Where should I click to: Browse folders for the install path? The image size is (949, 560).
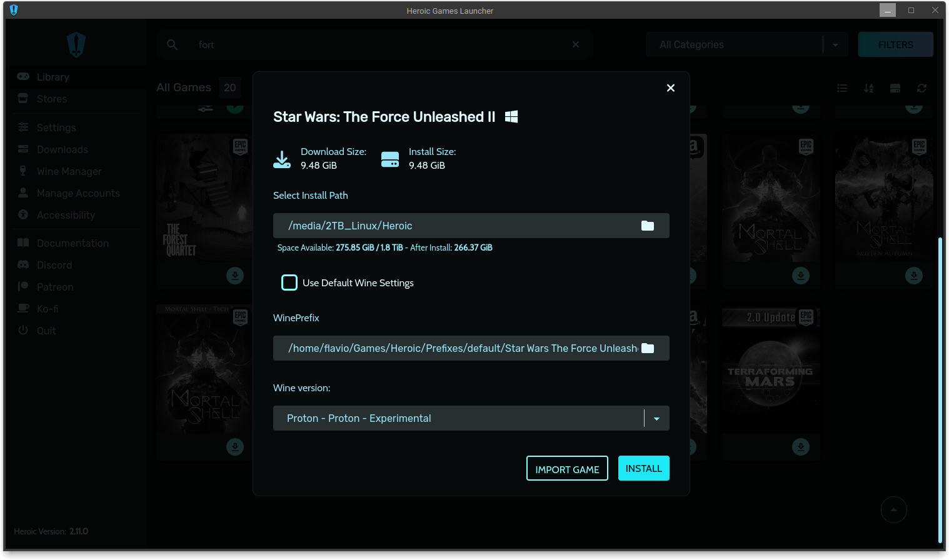click(647, 226)
